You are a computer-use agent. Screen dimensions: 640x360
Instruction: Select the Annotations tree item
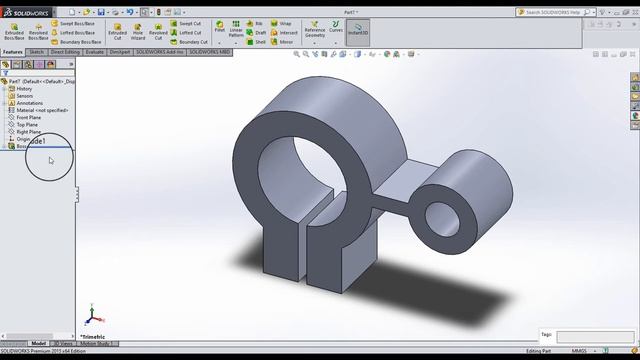pyautogui.click(x=26, y=103)
